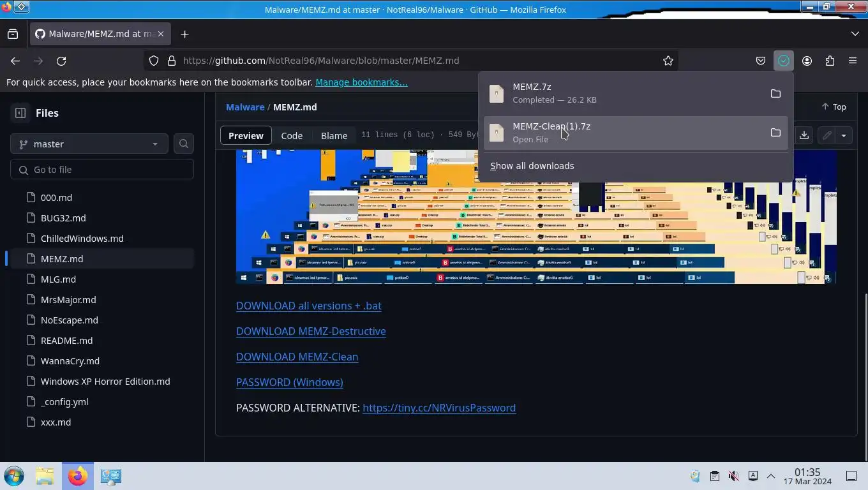Open a new browser tab
Viewport: 868px width, 490px height.
[184, 34]
